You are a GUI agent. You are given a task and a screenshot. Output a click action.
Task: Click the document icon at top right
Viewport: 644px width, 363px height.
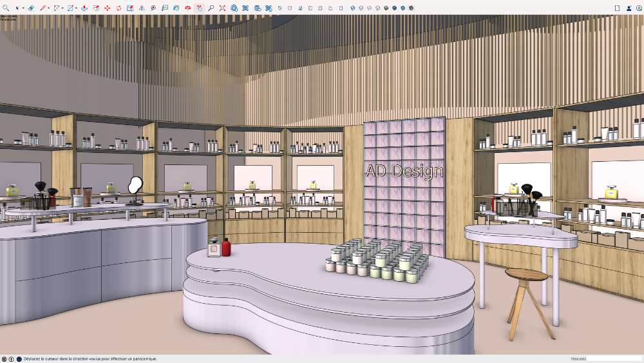(x=617, y=8)
